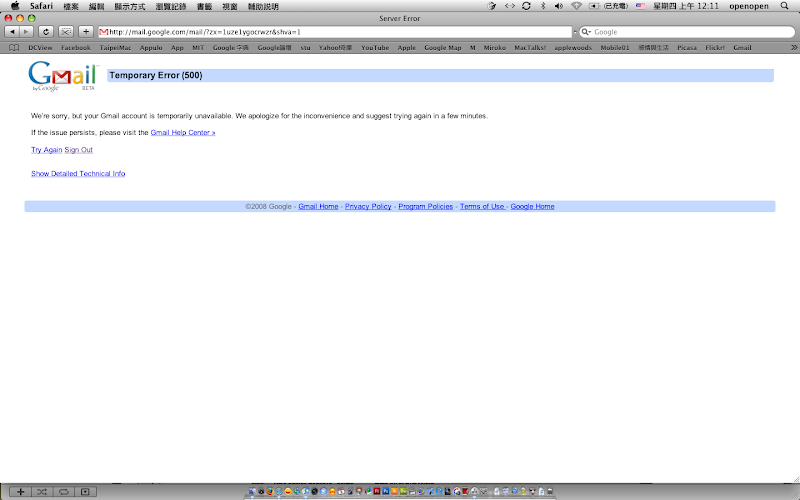Go back using Safari's back arrow
This screenshot has height=500, width=800.
click(x=12, y=32)
